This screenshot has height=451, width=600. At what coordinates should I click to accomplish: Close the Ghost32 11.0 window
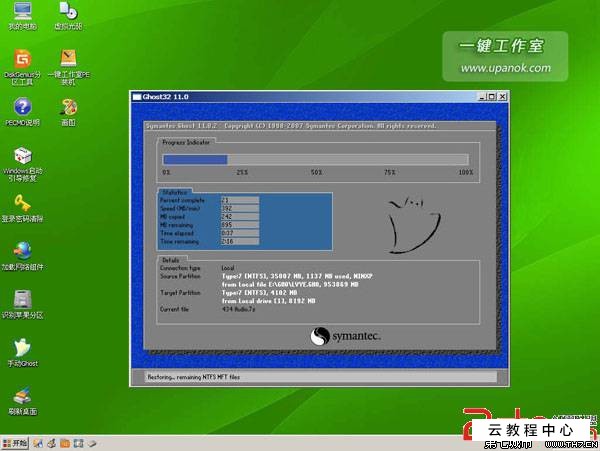point(503,96)
